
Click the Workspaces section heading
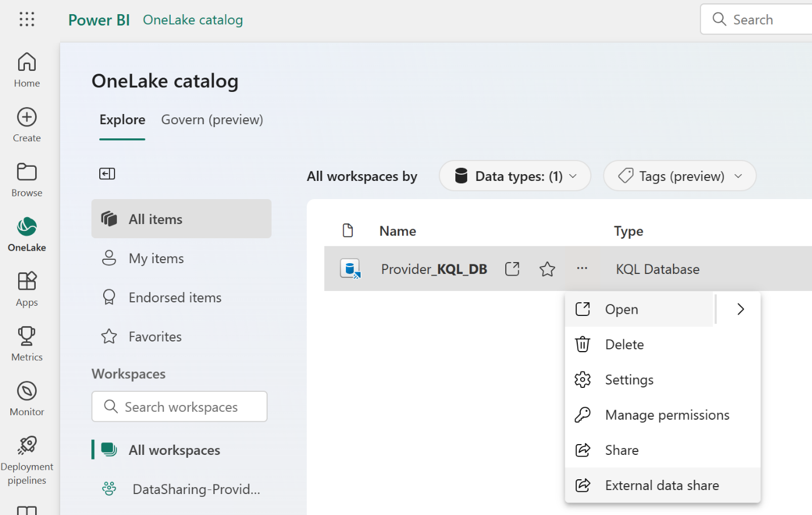(129, 374)
